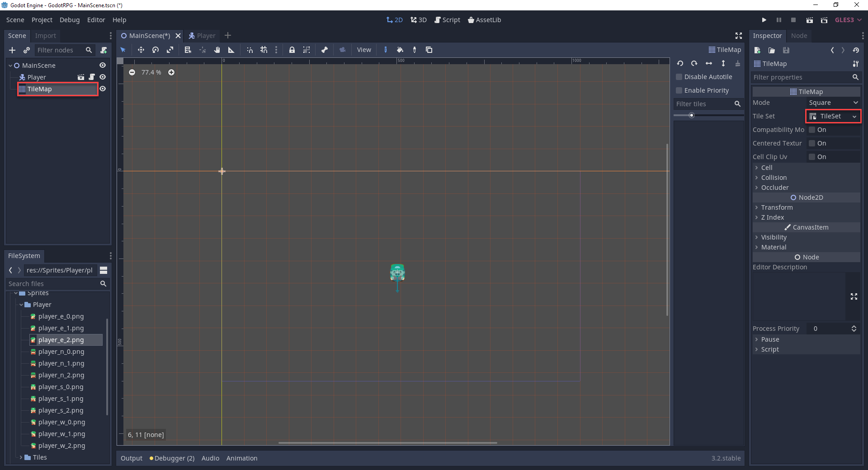Toggle visibility of MainScene node
868x470 pixels.
click(x=103, y=66)
